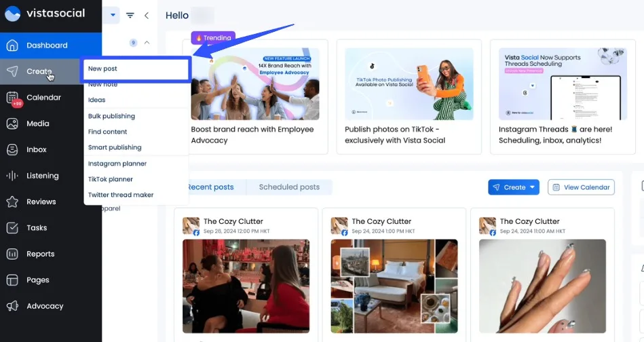This screenshot has height=342, width=644.
Task: Switch to the Scheduled posts tab
Action: (x=289, y=187)
